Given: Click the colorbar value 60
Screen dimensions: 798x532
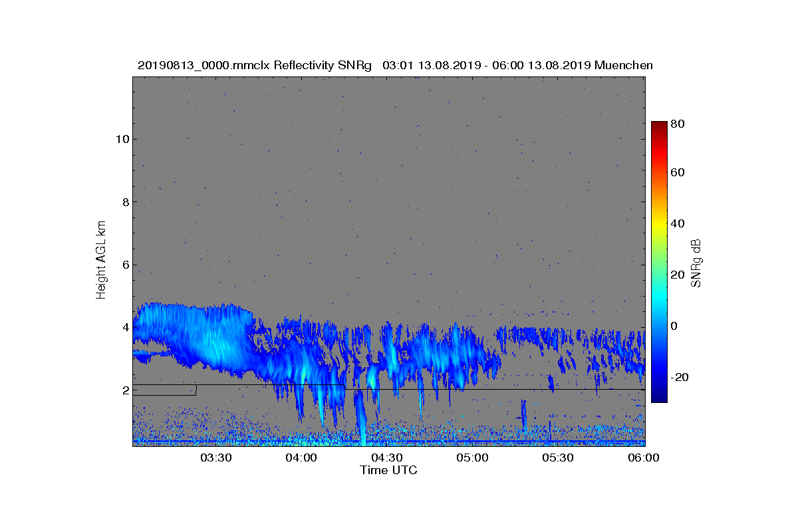Looking at the screenshot, I should [x=678, y=173].
